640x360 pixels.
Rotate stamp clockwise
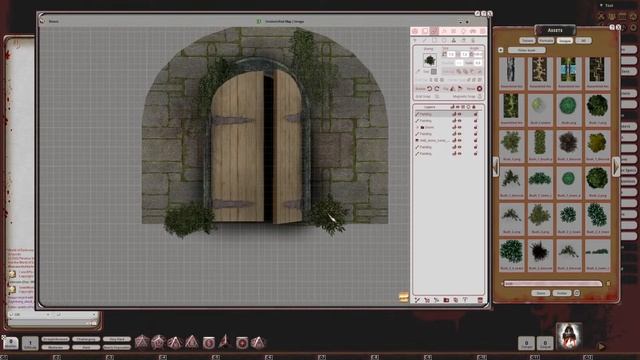pyautogui.click(x=437, y=89)
